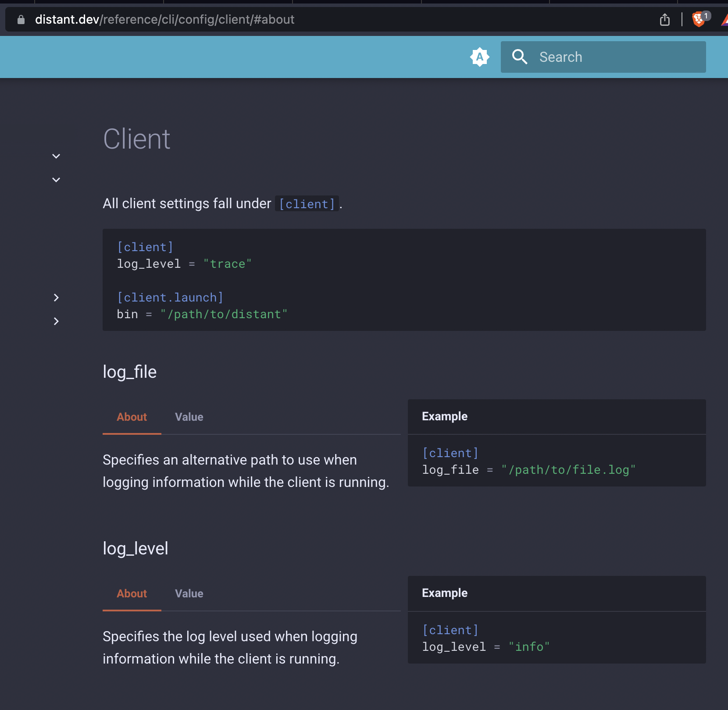728x710 pixels.
Task: Focus the Search input field
Action: [603, 57]
